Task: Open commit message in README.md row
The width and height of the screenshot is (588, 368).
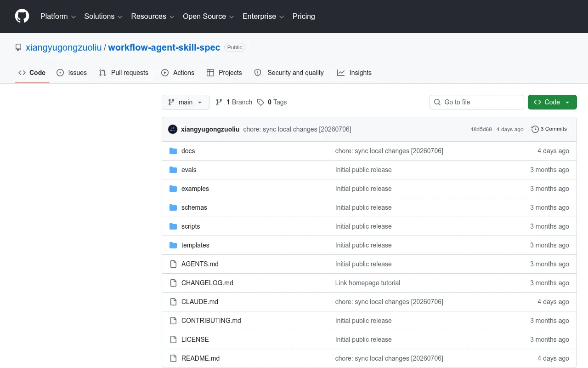Action: coord(389,358)
